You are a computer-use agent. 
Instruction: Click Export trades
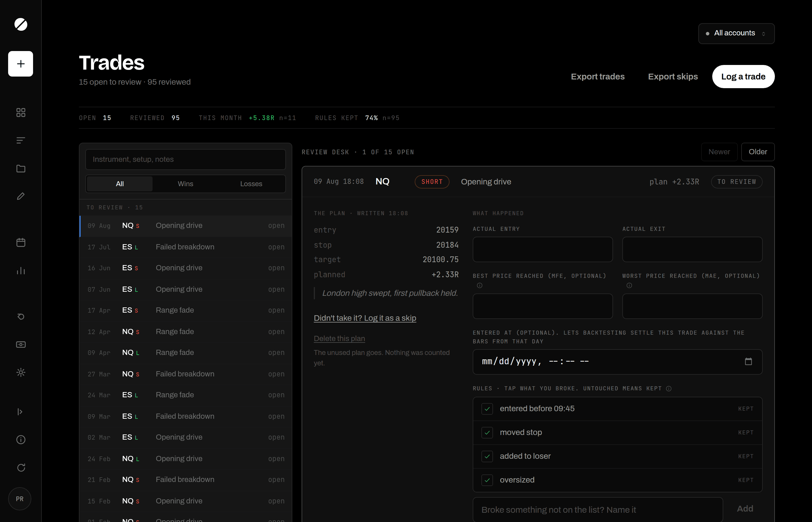click(x=597, y=77)
